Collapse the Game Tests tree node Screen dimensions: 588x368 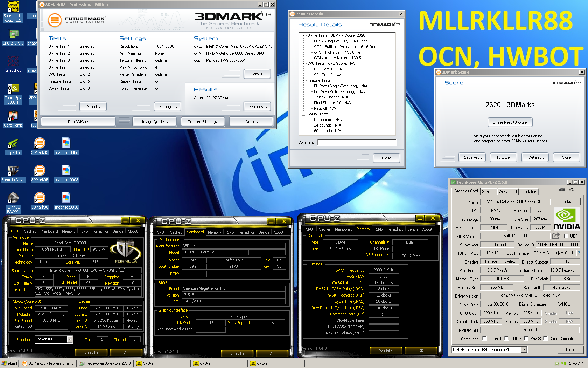pos(304,35)
